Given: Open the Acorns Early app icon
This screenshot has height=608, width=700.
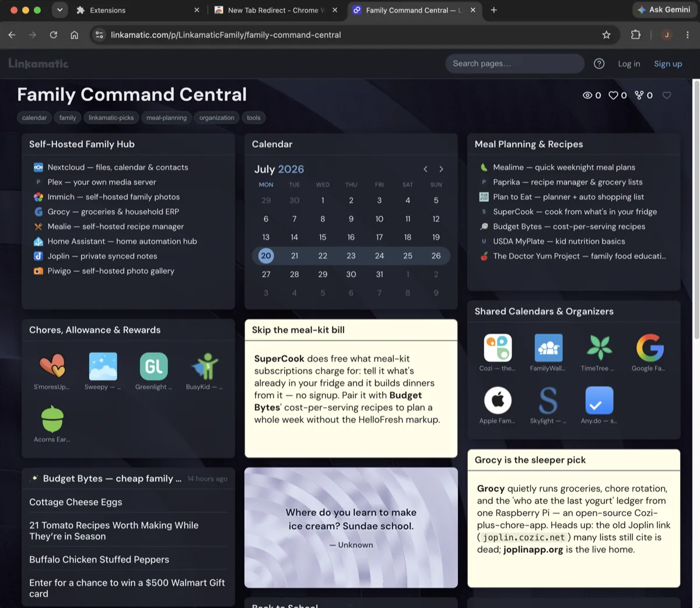Looking at the screenshot, I should (x=52, y=418).
